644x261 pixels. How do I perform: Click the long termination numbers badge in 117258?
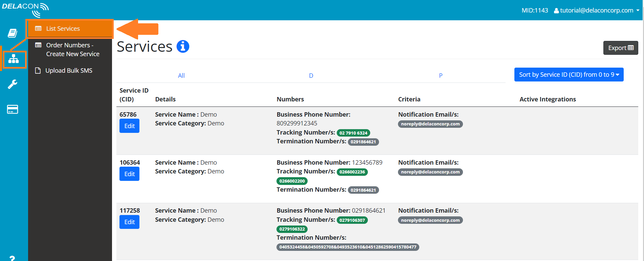click(348, 247)
